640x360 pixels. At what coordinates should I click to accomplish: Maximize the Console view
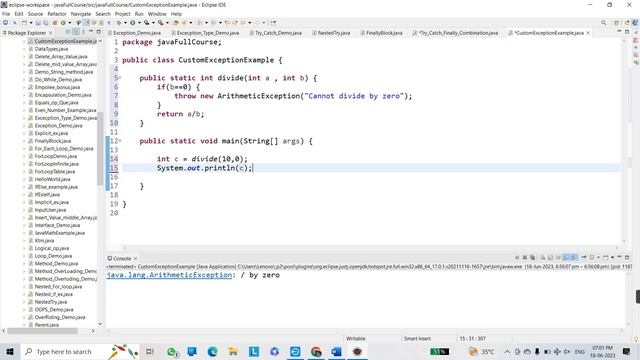click(x=627, y=257)
